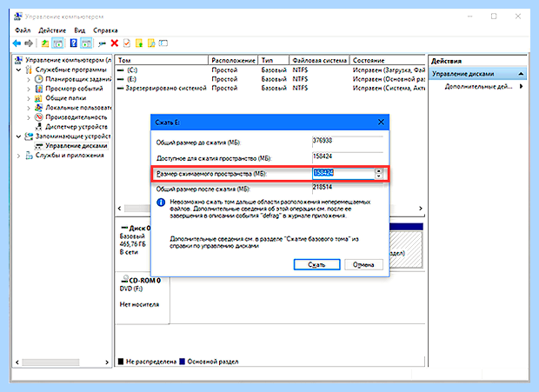Click the Properties checkmark page icon
This screenshot has width=539, height=392.
[x=127, y=43]
